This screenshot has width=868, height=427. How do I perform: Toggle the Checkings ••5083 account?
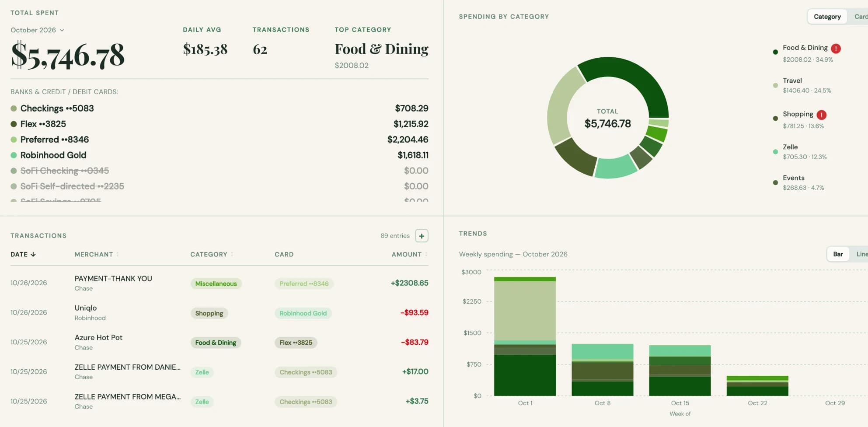(220, 108)
